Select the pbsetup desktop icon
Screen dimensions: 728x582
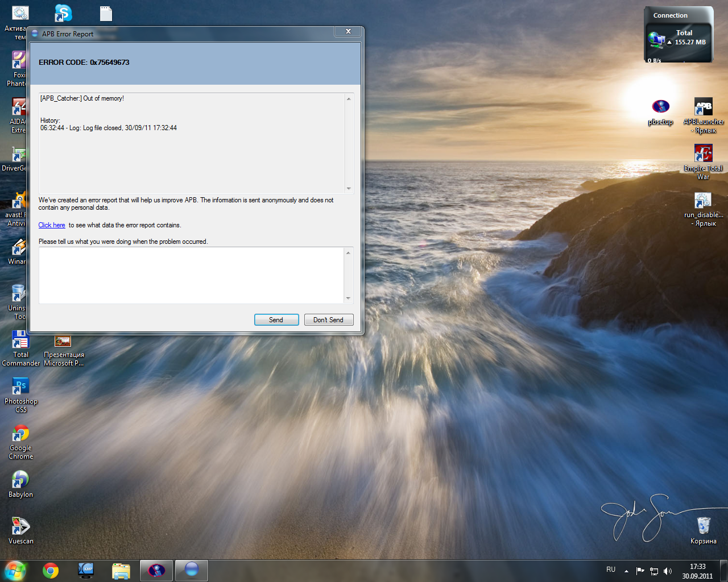tap(660, 107)
